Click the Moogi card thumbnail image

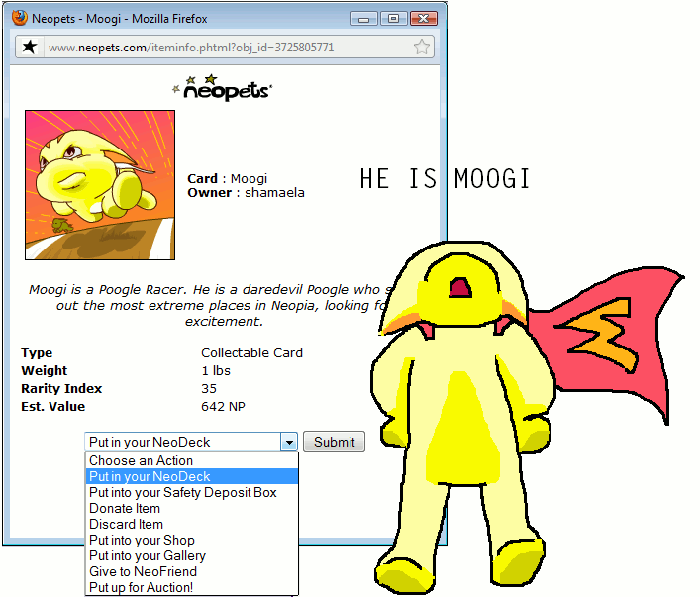(100, 185)
